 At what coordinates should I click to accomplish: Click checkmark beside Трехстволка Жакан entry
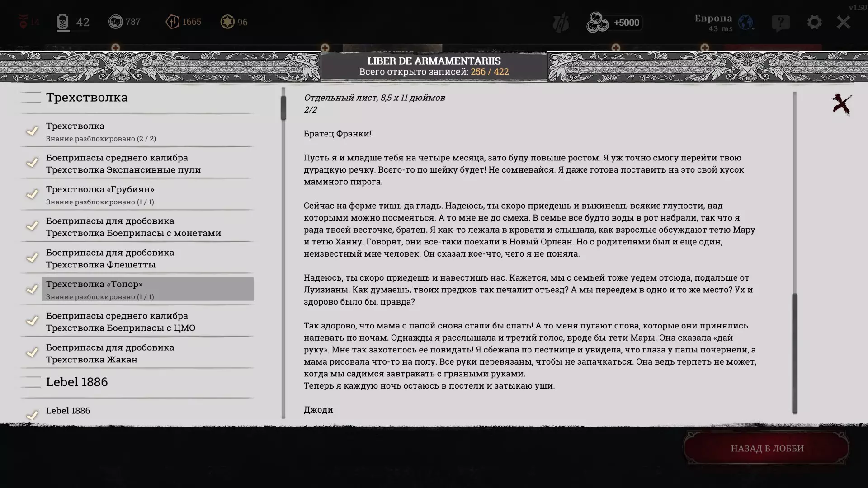point(32,352)
